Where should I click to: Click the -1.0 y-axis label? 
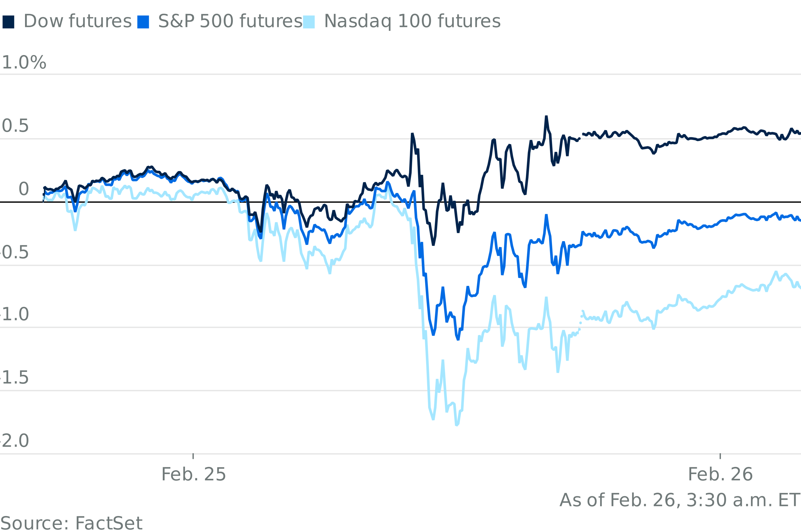14,315
